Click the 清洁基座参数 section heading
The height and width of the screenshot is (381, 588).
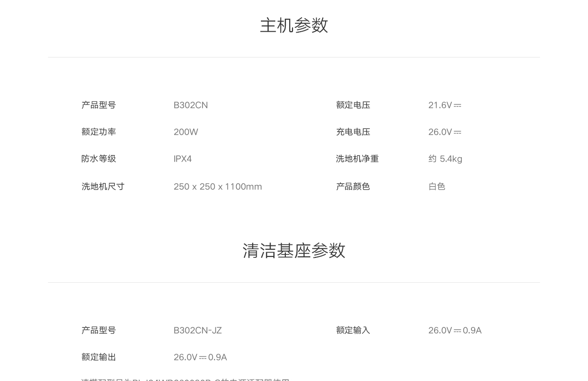pyautogui.click(x=294, y=251)
